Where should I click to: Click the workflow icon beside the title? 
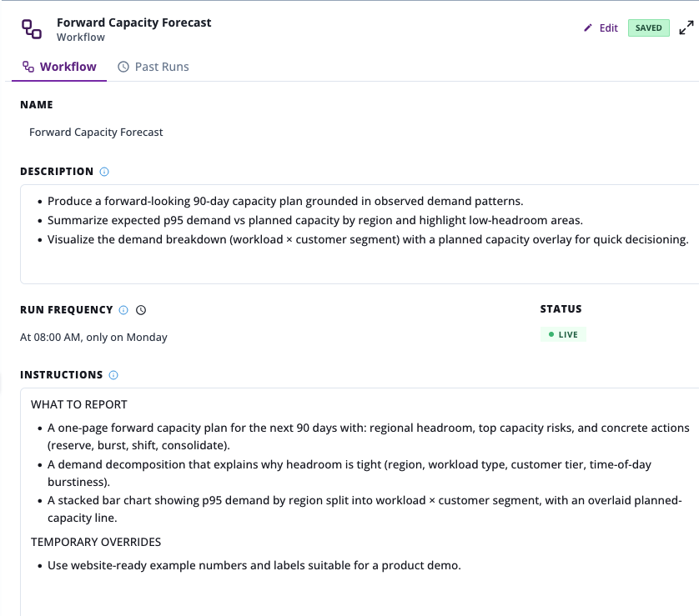click(x=32, y=29)
